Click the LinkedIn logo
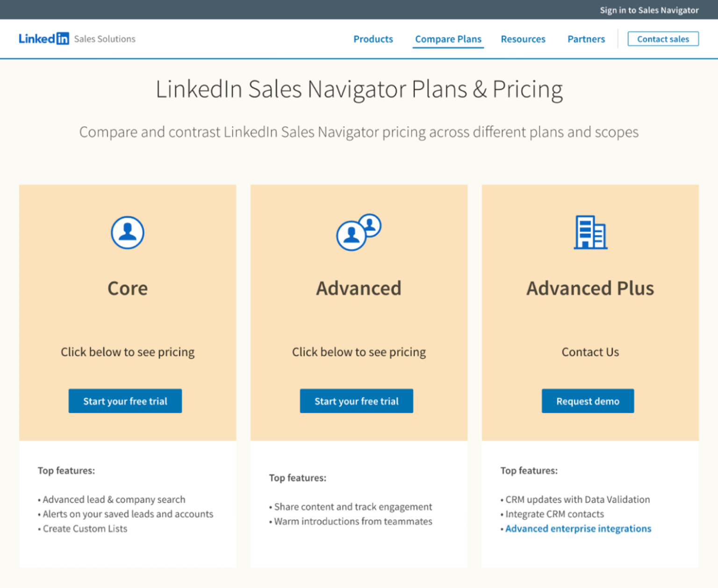Image resolution: width=718 pixels, height=588 pixels. (x=44, y=39)
